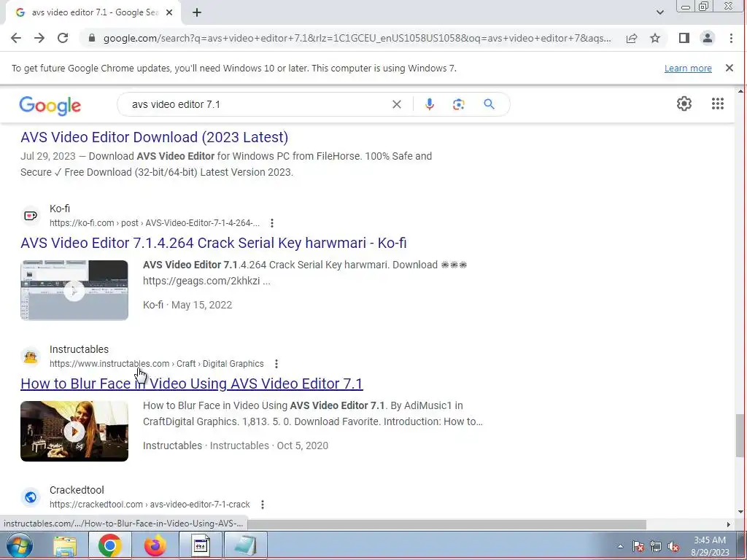Bookmark this tab with star icon
Image resolution: width=747 pixels, height=560 pixels.
click(x=655, y=38)
